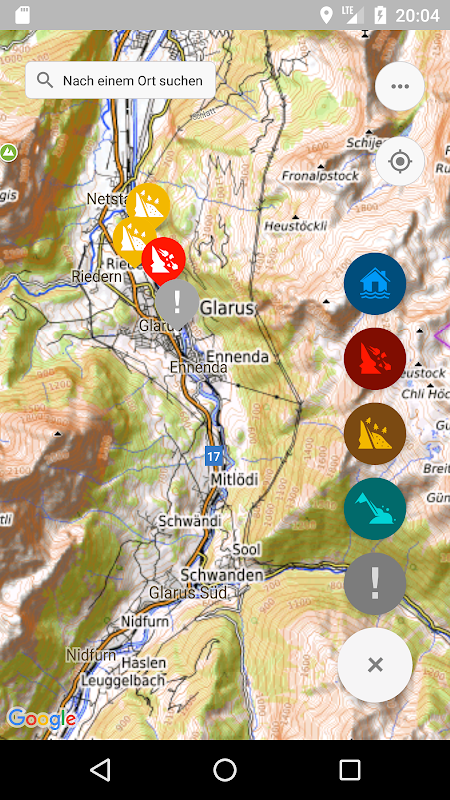Tap the blue flood hazard button
This screenshot has width=450, height=800.
[375, 284]
